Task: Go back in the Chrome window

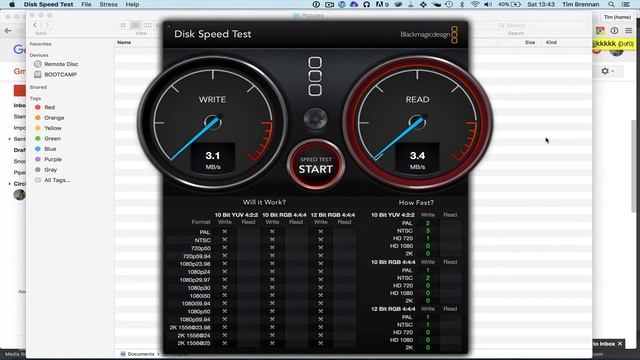Action: click(x=8, y=31)
